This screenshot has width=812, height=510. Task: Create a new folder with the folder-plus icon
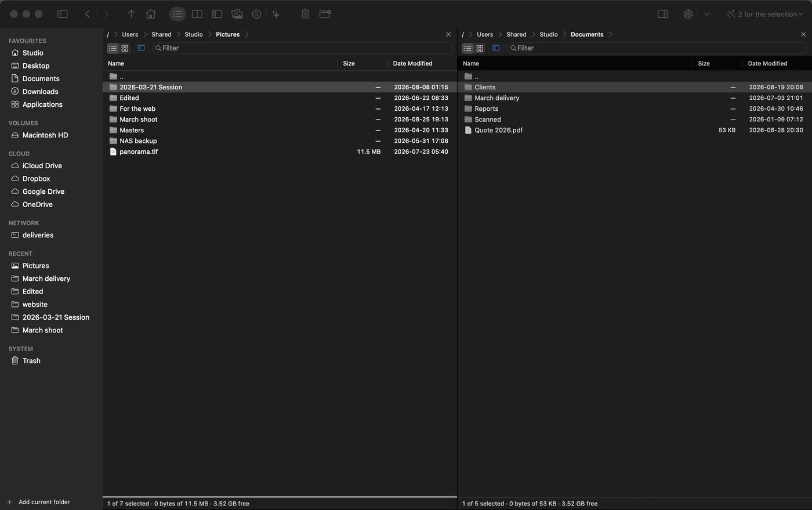click(x=325, y=14)
